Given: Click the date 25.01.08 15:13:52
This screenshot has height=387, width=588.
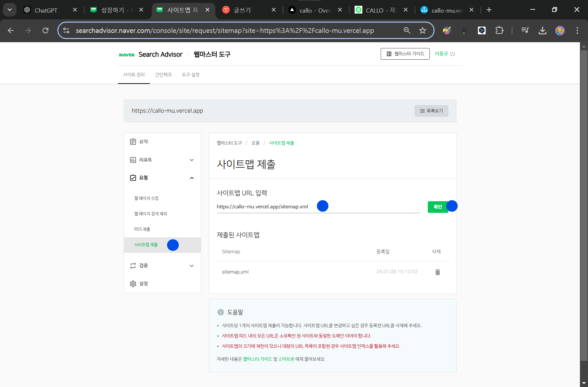Looking at the screenshot, I should (397, 272).
